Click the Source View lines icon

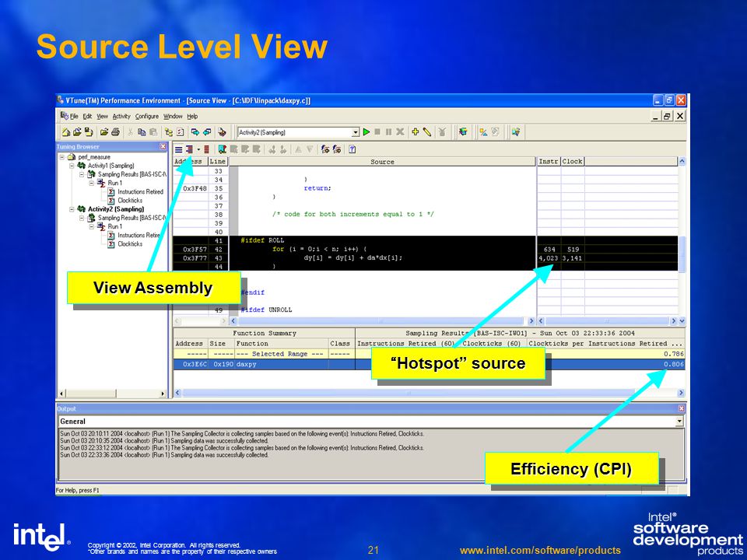tap(178, 149)
